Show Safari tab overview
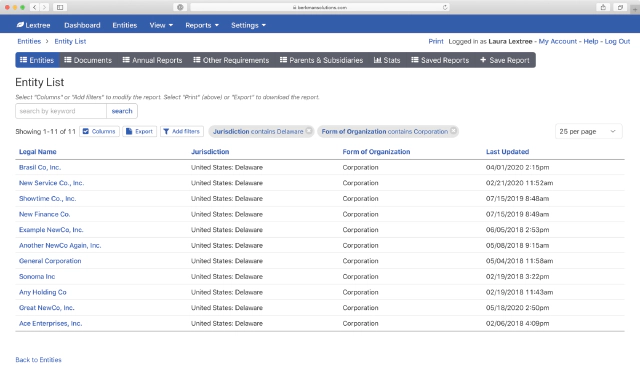The image size is (640, 391). (620, 7)
